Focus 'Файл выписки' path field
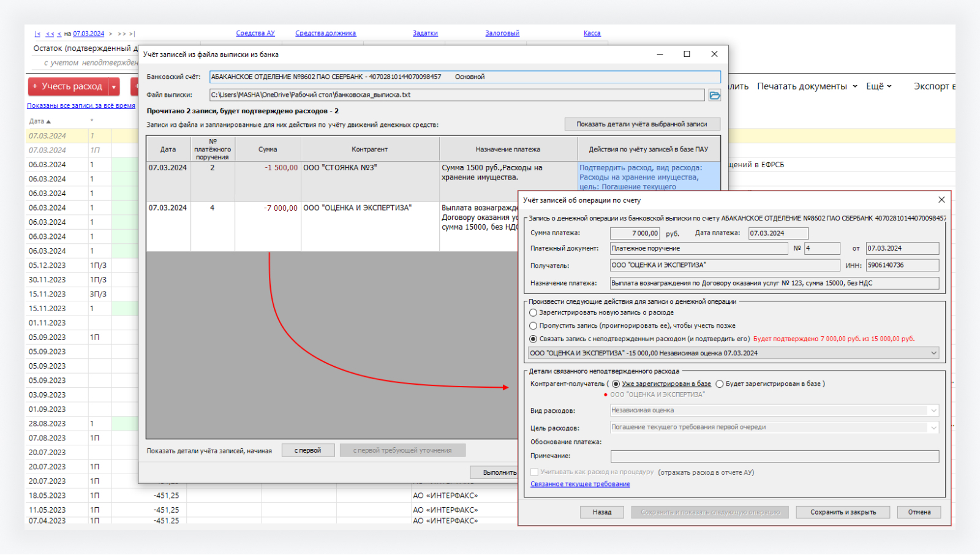Viewport: 980px width, 555px height. pyautogui.click(x=457, y=95)
